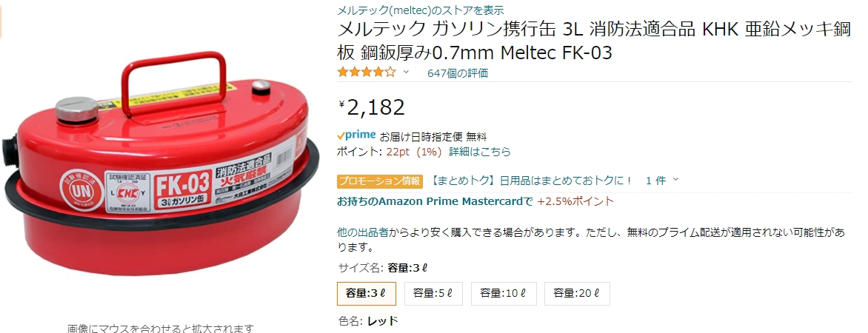Click the product title text

click(594, 41)
